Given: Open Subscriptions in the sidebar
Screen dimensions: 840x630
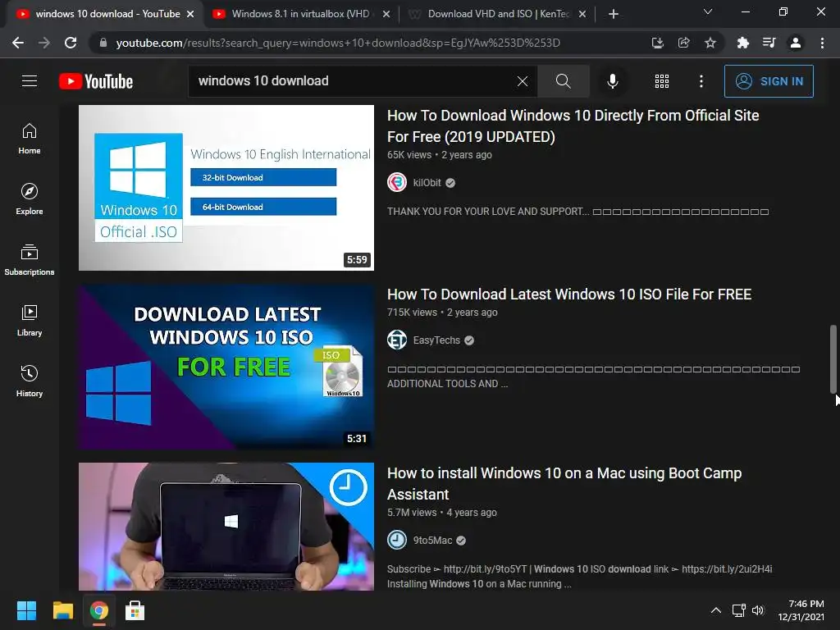Looking at the screenshot, I should tap(30, 260).
